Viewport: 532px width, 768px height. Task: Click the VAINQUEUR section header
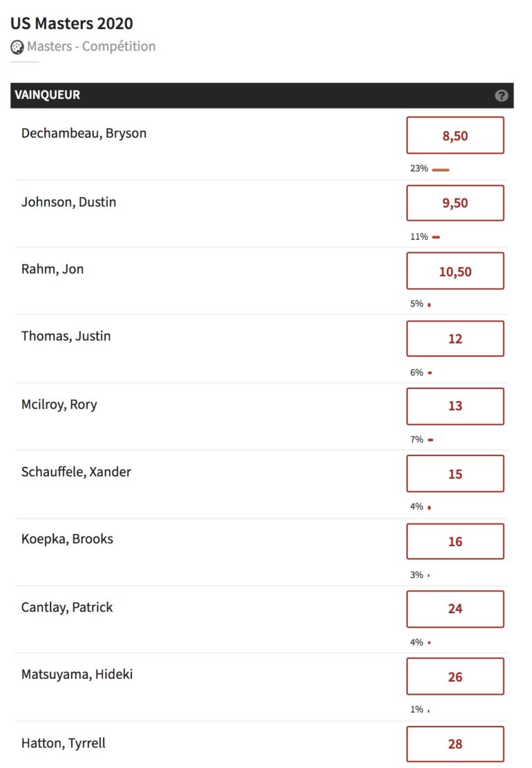[x=262, y=95]
